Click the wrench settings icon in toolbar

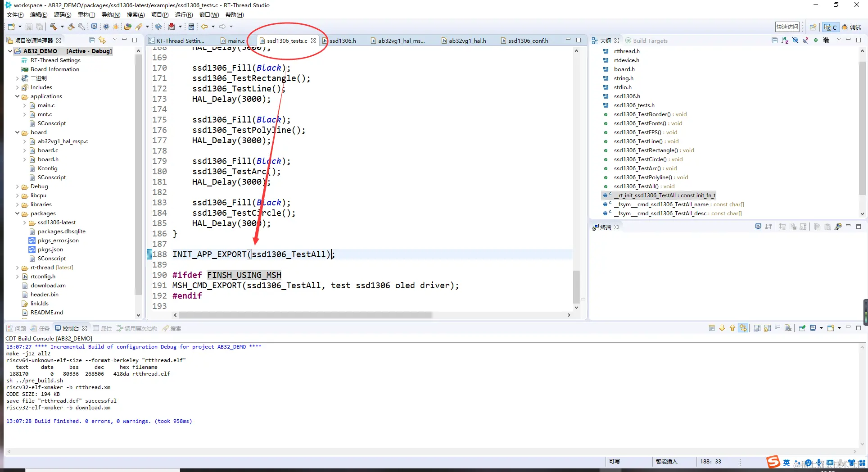81,27
